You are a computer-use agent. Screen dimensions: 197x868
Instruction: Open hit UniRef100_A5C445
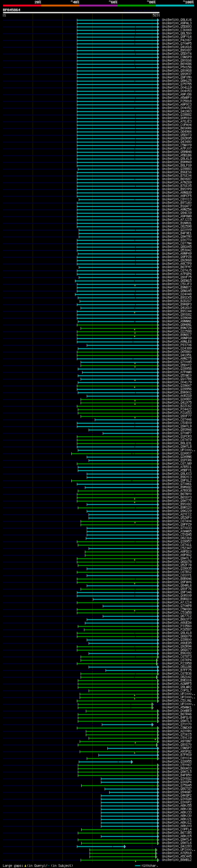(176, 856)
